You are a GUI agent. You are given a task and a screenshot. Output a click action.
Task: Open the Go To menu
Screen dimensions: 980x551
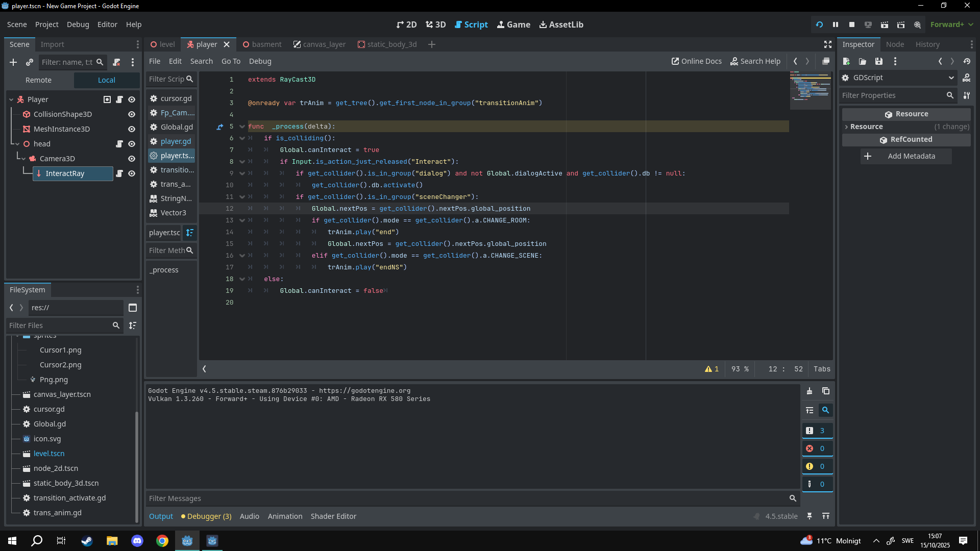coord(231,61)
